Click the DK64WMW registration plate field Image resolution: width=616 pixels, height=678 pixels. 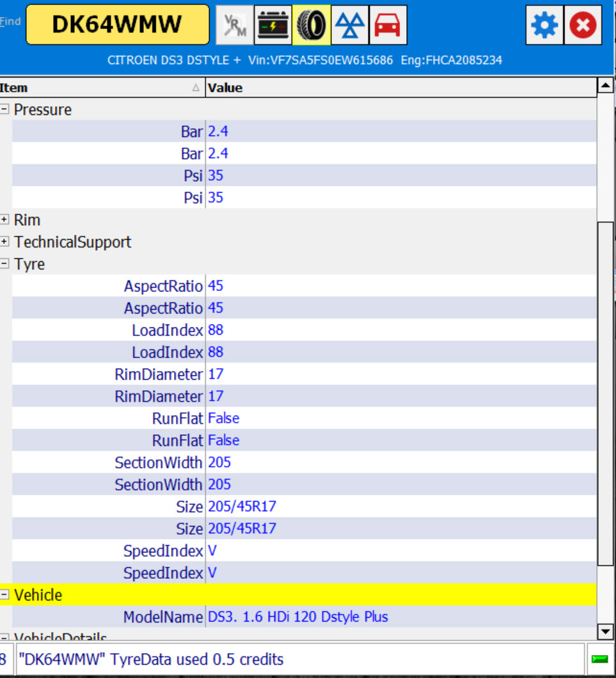[117, 25]
